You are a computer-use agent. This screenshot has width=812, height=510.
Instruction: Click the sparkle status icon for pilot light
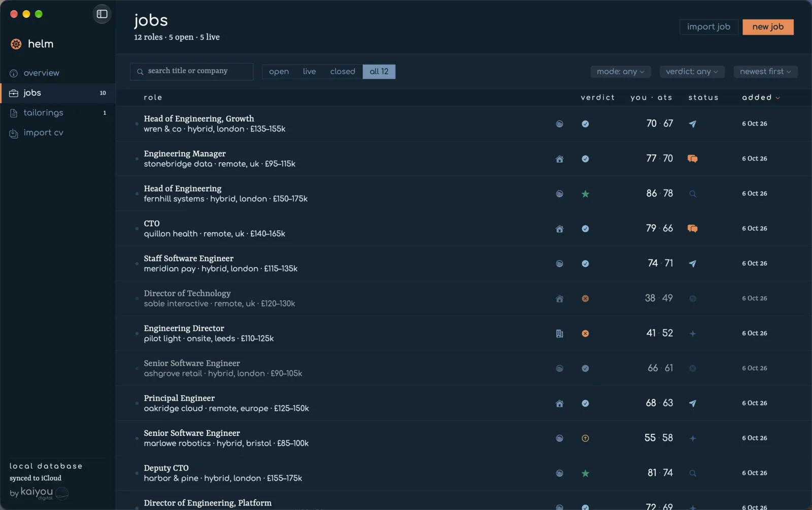click(692, 334)
